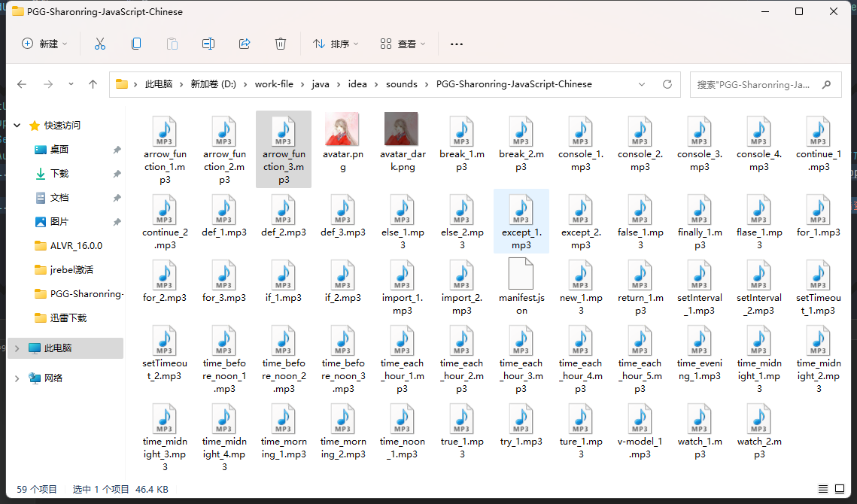Cut the selected MP3 file
Image resolution: width=857 pixels, height=504 pixels.
(100, 44)
